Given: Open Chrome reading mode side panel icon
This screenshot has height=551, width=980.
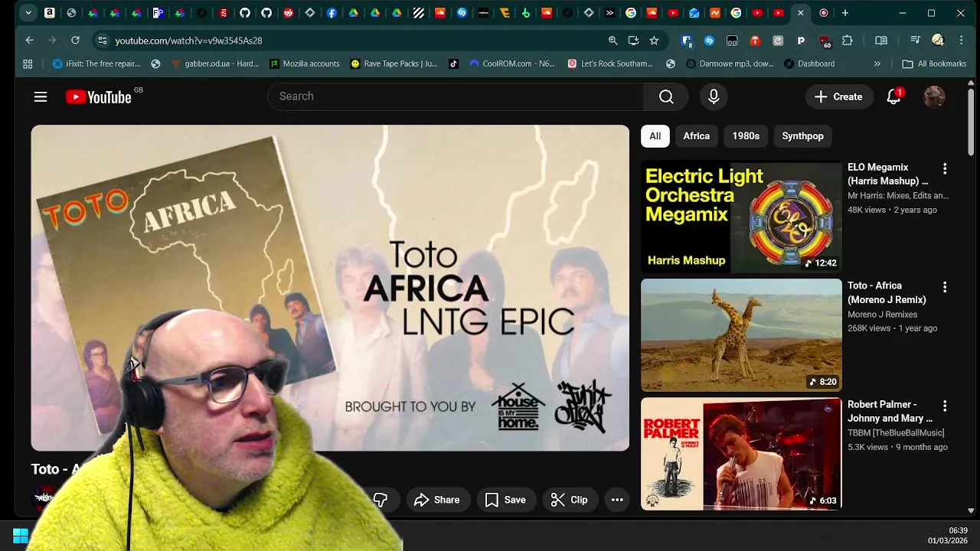Looking at the screenshot, I should tap(881, 41).
